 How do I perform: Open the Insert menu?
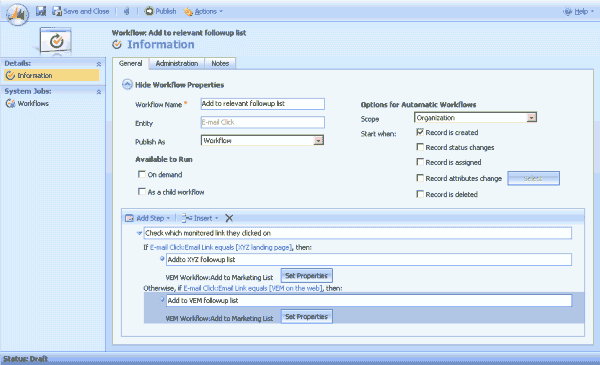(x=200, y=218)
